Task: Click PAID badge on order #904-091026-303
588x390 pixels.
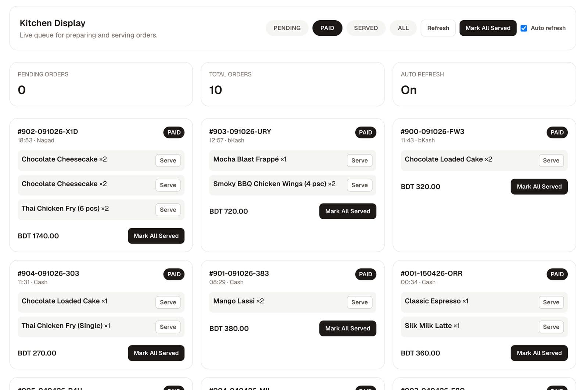Action: 174,274
